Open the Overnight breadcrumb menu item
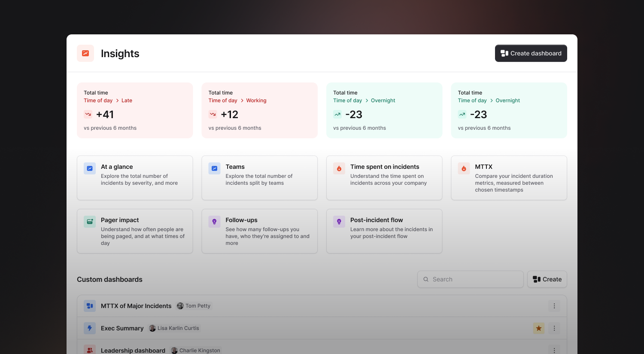The image size is (644, 354). tap(383, 100)
